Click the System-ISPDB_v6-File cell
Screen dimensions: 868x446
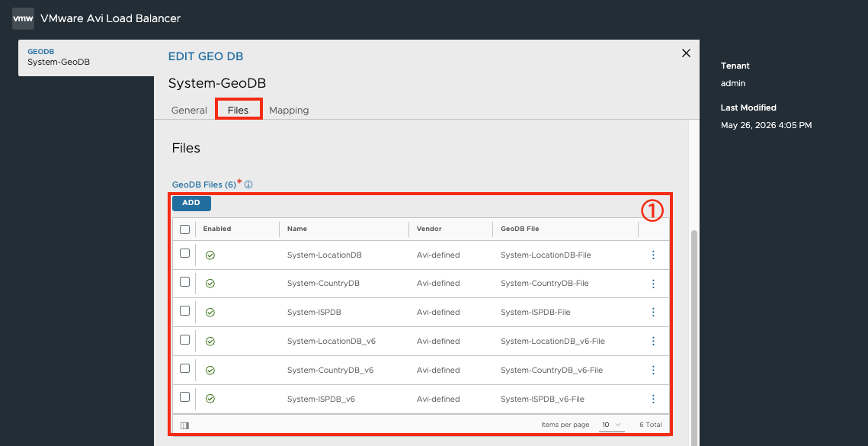(543, 399)
